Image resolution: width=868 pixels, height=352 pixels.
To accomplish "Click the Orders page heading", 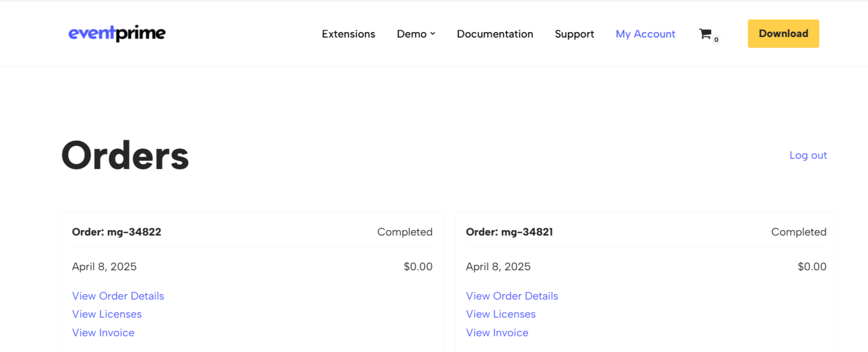I will (x=125, y=155).
